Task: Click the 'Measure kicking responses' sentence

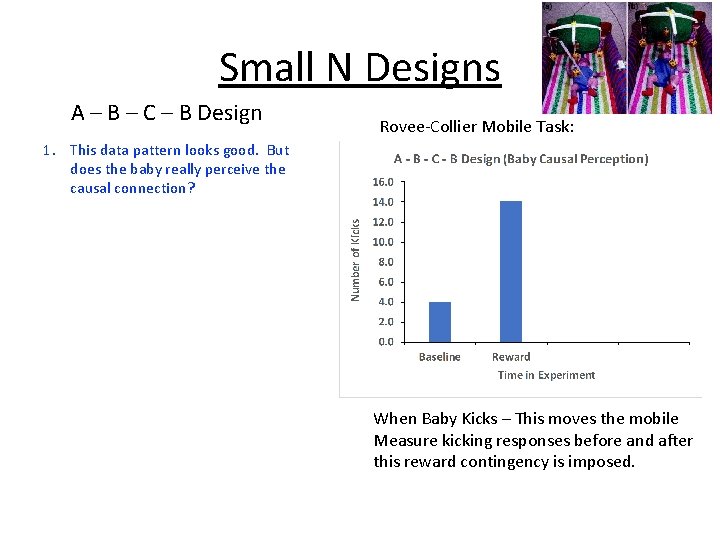Action: (x=533, y=440)
